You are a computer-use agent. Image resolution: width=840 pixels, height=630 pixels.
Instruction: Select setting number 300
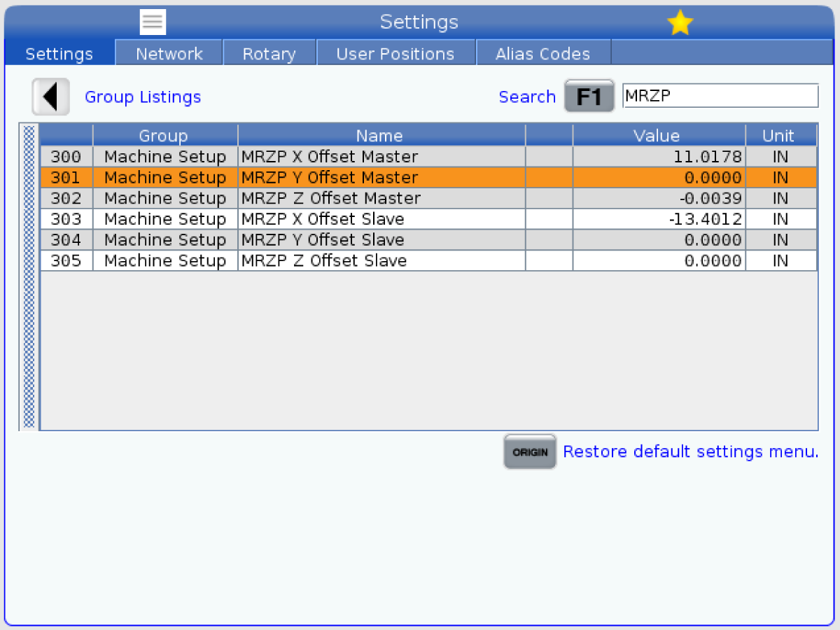pos(66,157)
